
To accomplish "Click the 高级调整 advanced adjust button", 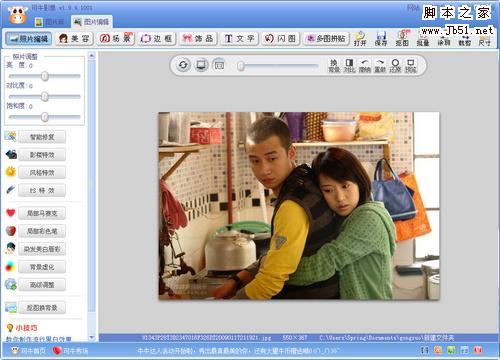I will point(42,285).
